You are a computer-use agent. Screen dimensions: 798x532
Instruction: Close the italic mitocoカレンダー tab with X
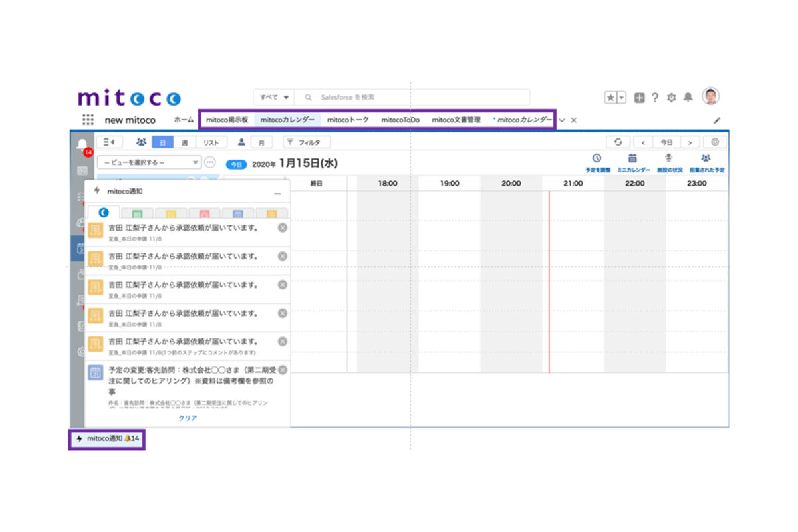pyautogui.click(x=574, y=120)
